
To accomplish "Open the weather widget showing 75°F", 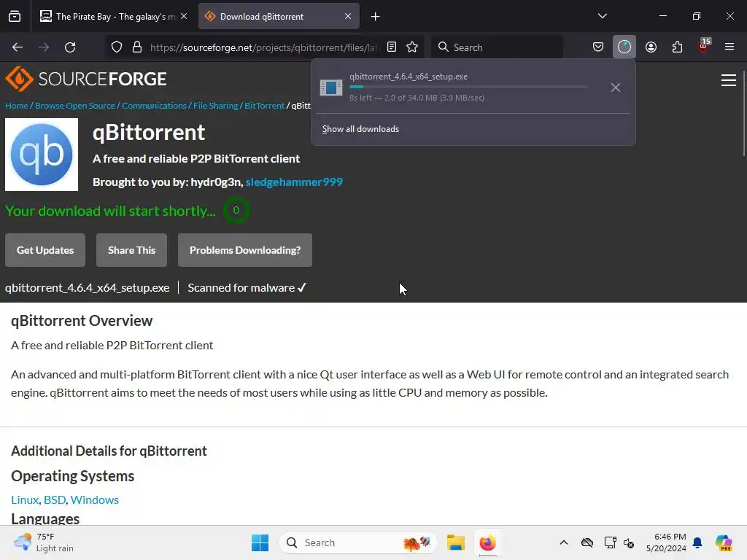I will click(44, 542).
